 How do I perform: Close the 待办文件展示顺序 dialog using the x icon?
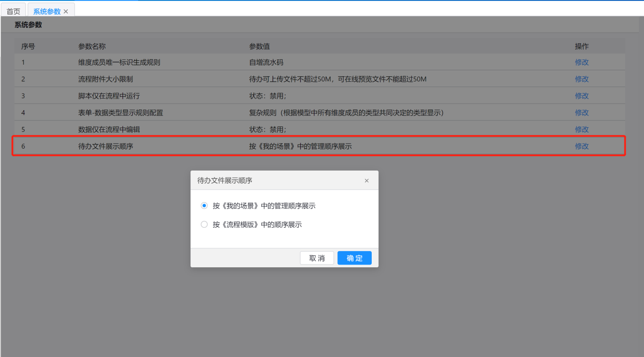point(367,181)
